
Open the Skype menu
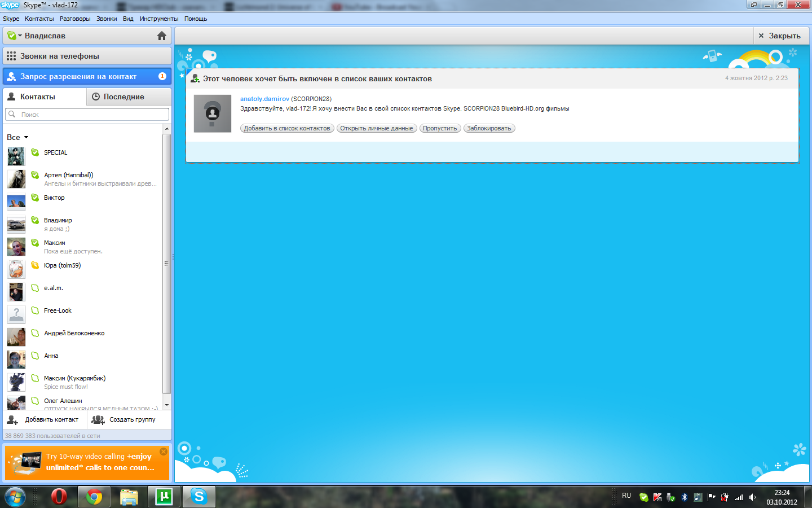click(11, 19)
